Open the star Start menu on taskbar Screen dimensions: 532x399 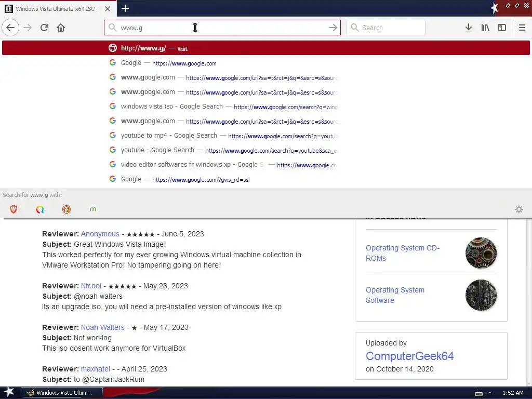click(x=9, y=392)
